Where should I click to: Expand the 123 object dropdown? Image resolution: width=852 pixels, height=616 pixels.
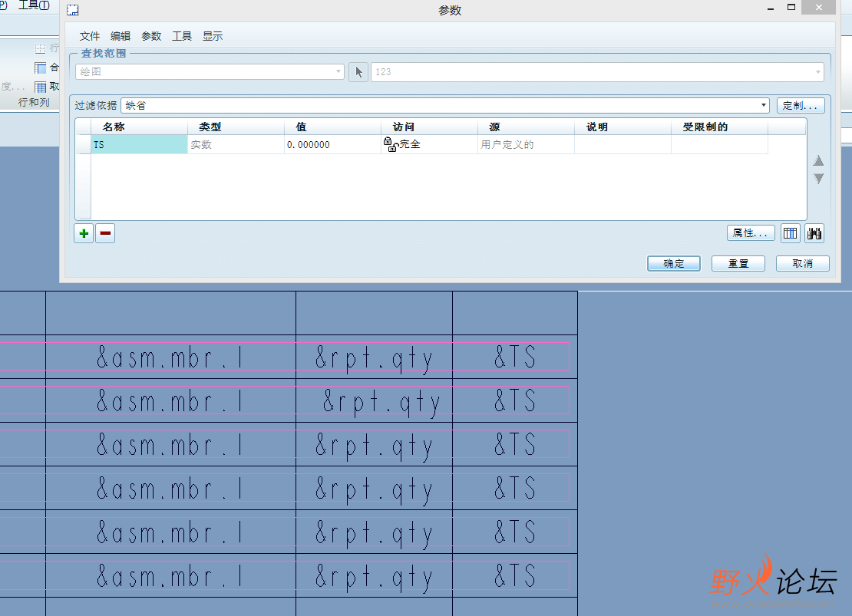click(x=817, y=71)
